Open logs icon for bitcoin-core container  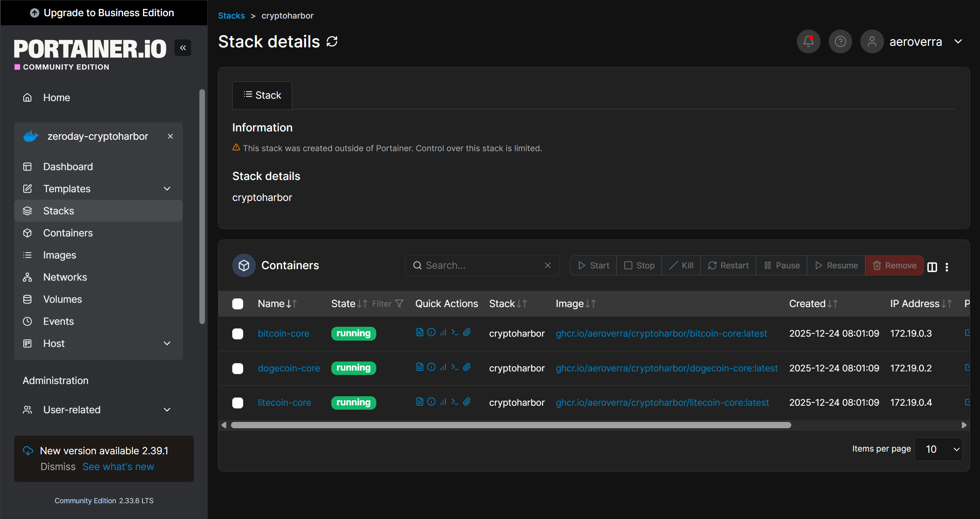click(420, 332)
